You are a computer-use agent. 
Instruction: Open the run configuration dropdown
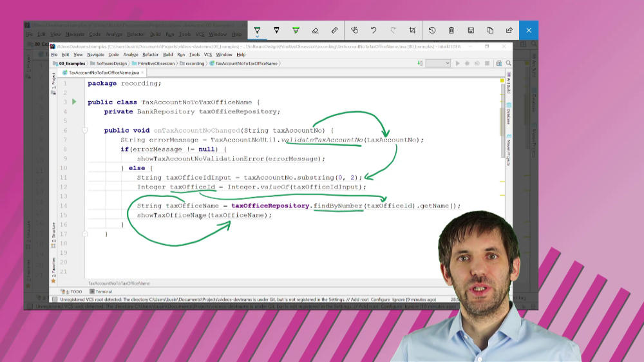point(438,63)
